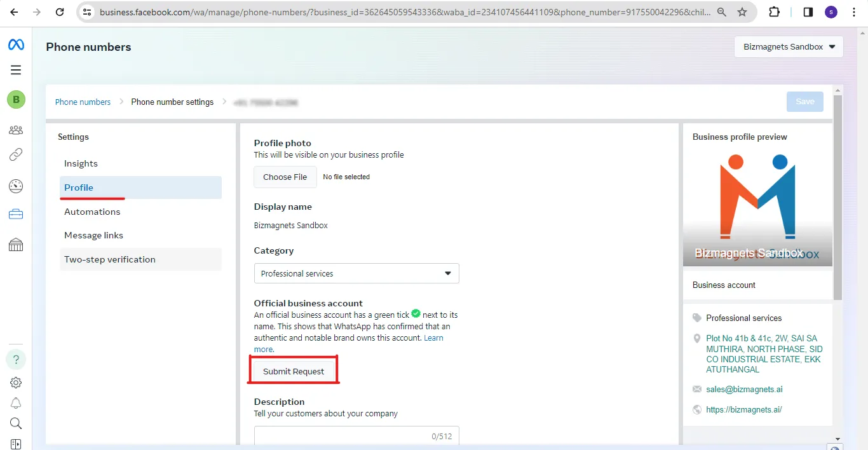
Task: Click Choose File for profile photo
Action: pos(285,177)
